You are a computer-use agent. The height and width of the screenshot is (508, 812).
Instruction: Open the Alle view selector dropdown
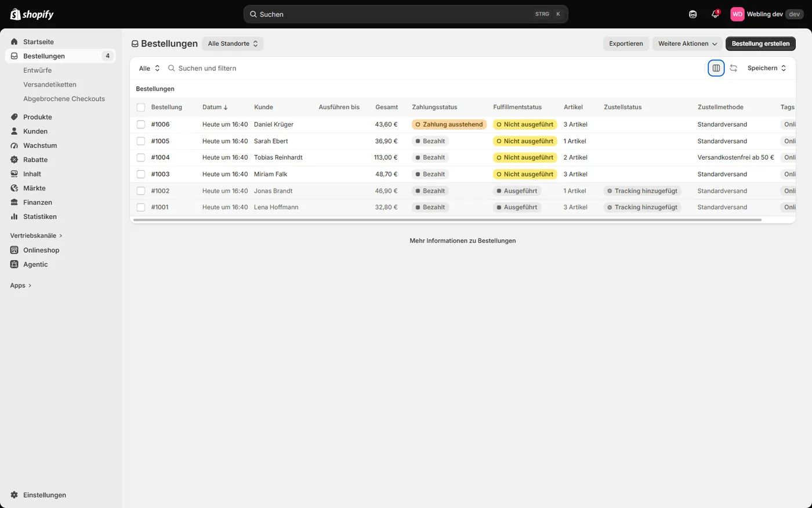(x=149, y=68)
